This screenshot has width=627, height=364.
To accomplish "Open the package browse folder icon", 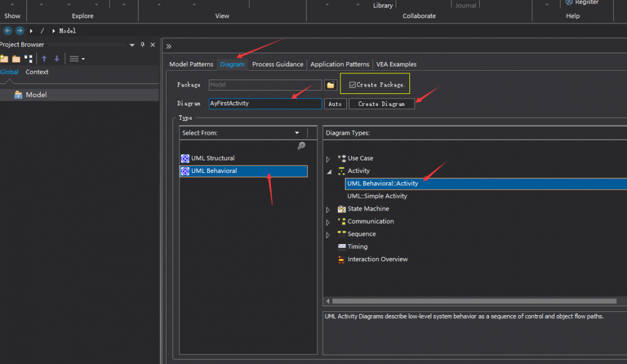I will (x=330, y=85).
